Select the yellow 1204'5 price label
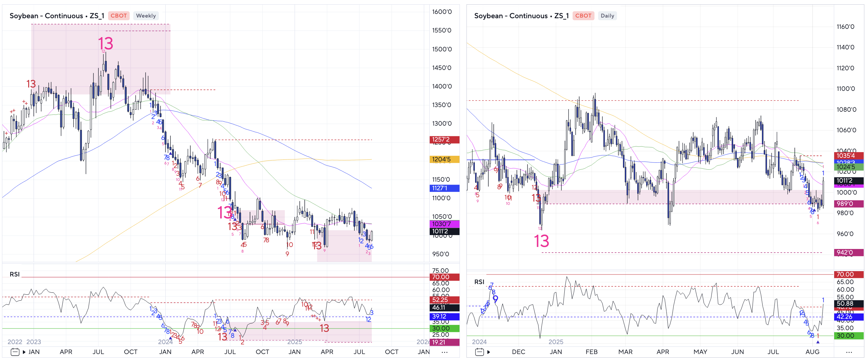The image size is (868, 361). (x=444, y=159)
